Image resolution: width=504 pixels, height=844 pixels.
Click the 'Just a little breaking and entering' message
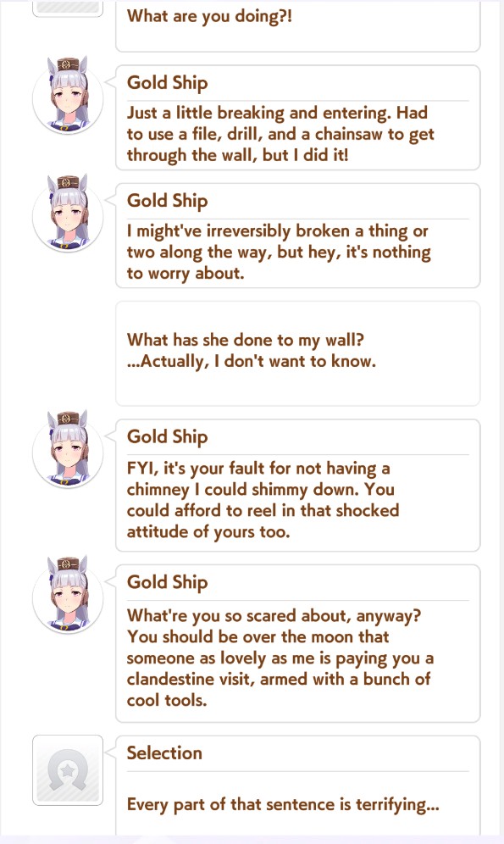(297, 117)
